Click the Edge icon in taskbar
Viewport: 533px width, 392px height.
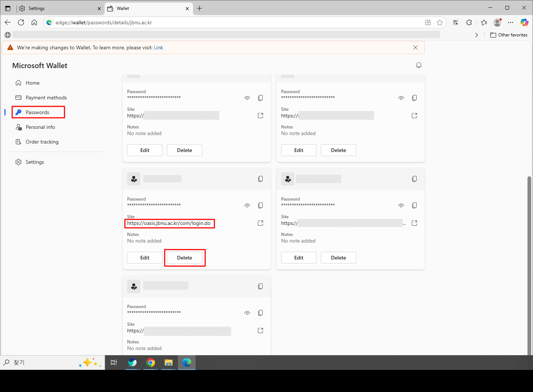pos(187,363)
